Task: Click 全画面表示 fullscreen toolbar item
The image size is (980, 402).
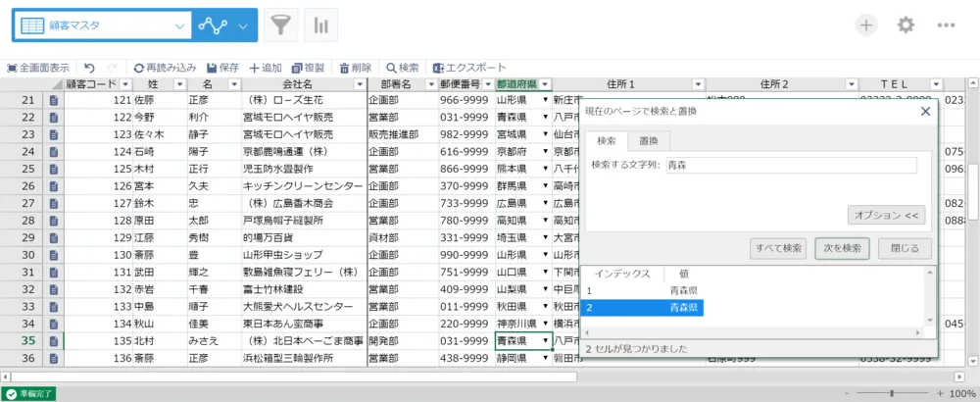Action: [38, 68]
